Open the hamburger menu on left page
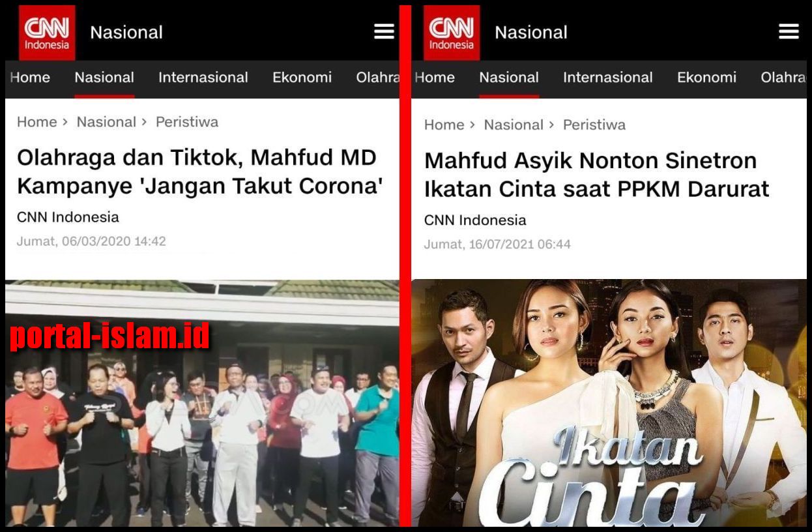Image resolution: width=812 pixels, height=532 pixels. [x=384, y=31]
